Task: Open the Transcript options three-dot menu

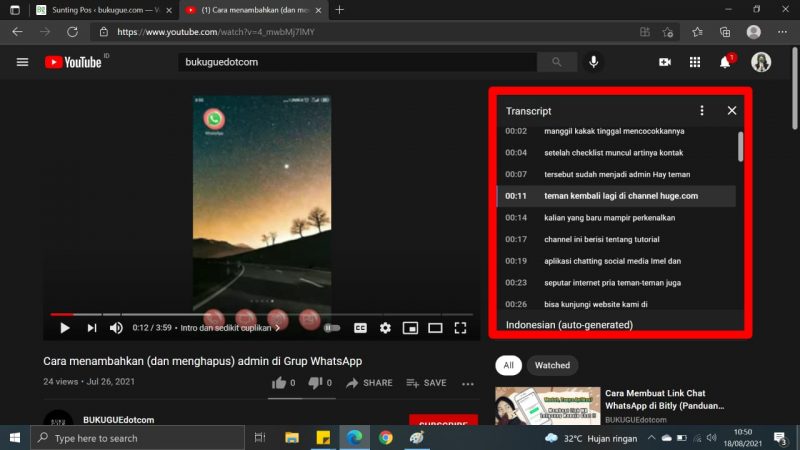Action: [x=702, y=111]
